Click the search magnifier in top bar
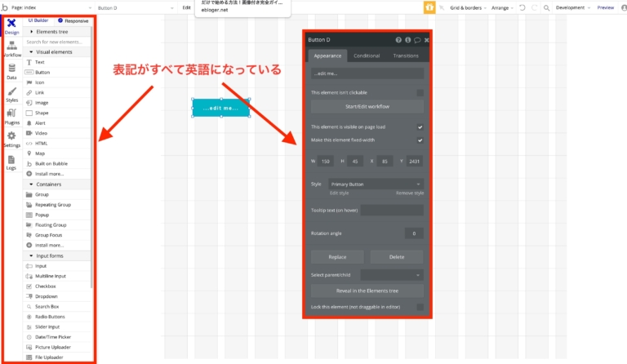This screenshot has width=627, height=364. tap(546, 7)
